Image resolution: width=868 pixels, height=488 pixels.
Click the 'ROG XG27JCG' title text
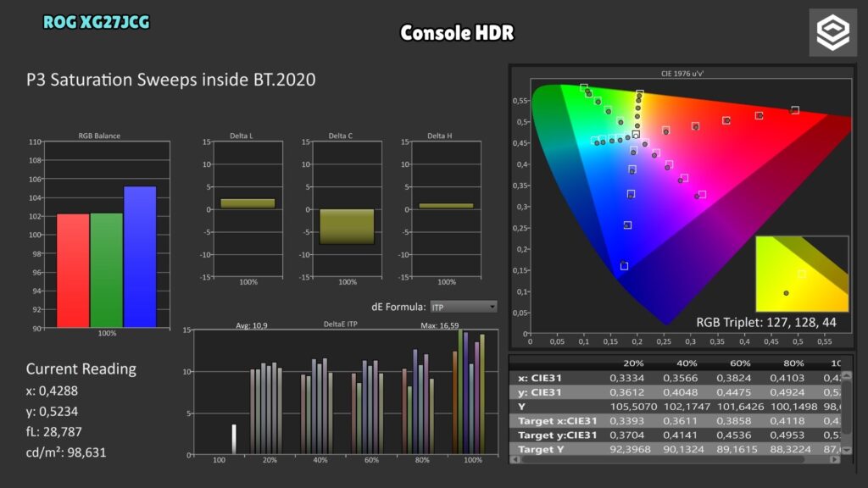[97, 22]
